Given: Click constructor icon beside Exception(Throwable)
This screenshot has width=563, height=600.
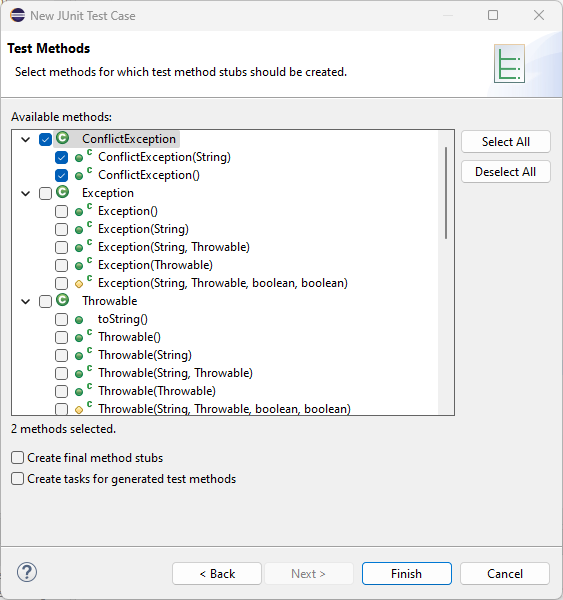Looking at the screenshot, I should coord(84,264).
